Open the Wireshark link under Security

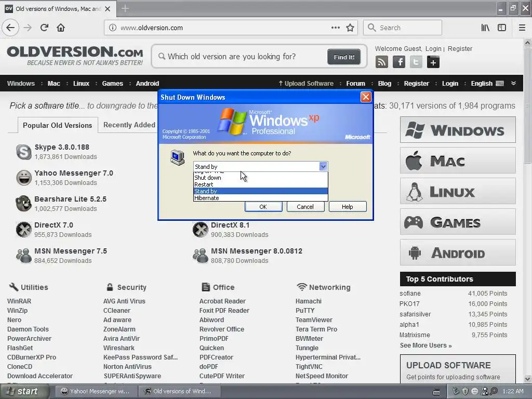pyautogui.click(x=119, y=348)
